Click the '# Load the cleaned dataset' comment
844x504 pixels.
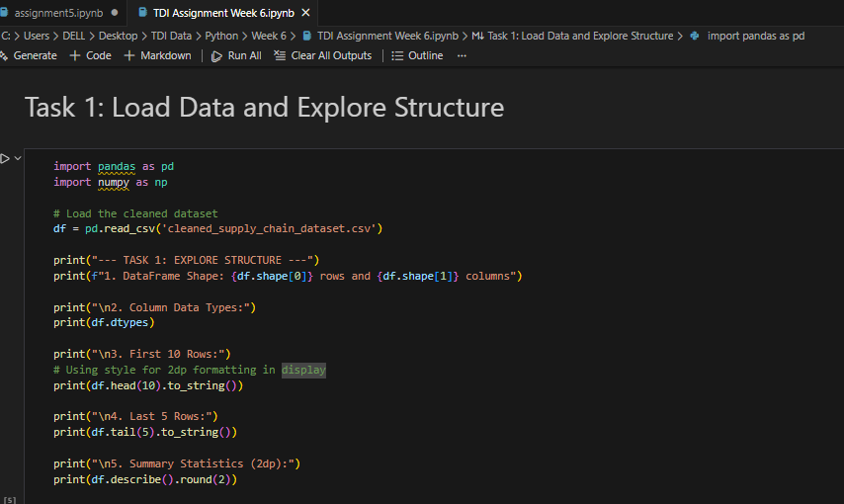(135, 213)
